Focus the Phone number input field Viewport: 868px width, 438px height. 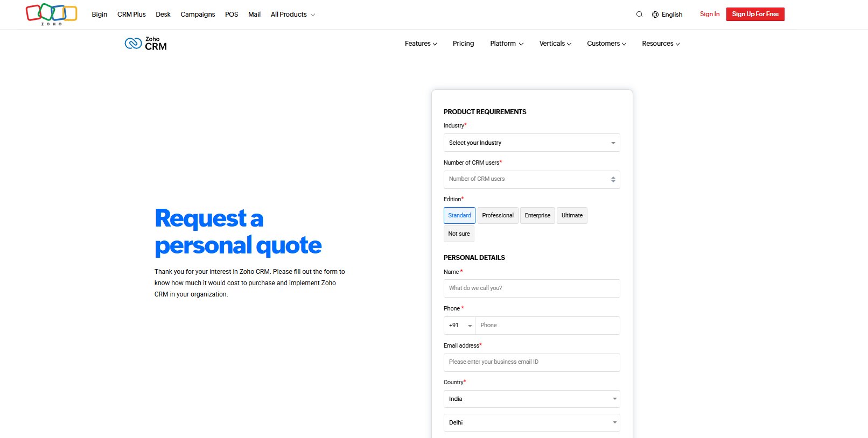(548, 326)
